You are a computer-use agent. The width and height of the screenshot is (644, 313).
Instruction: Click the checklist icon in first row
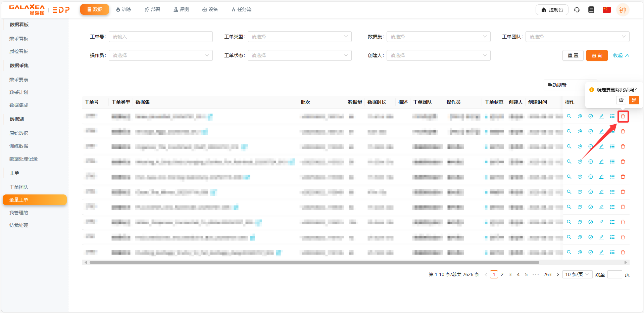click(612, 116)
